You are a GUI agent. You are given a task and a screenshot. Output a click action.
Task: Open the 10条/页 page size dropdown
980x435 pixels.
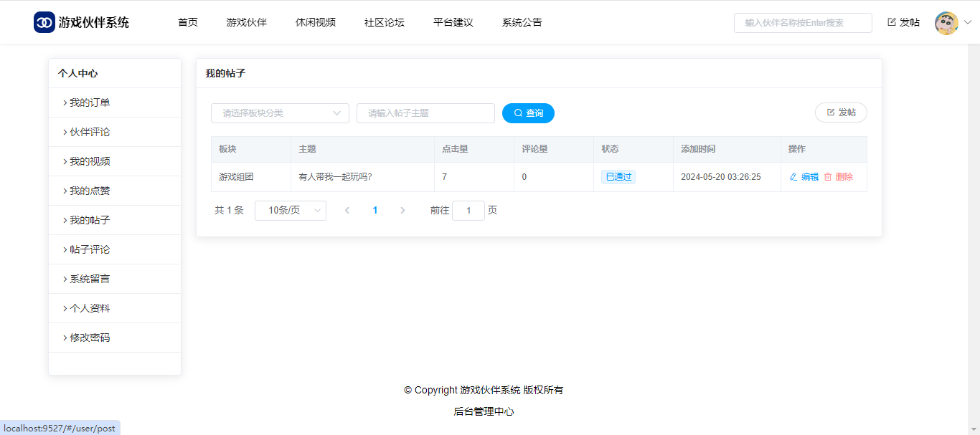coord(290,211)
